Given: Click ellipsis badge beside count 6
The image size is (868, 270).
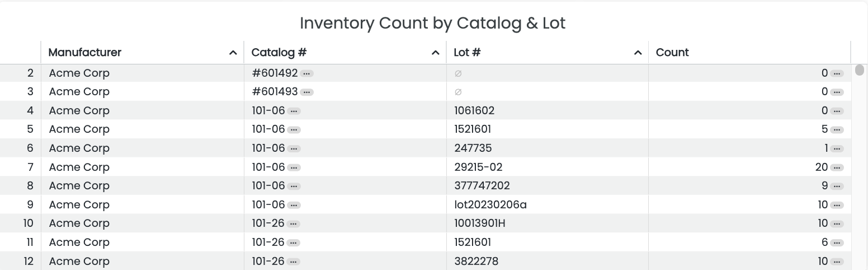Looking at the screenshot, I should click(x=837, y=243).
